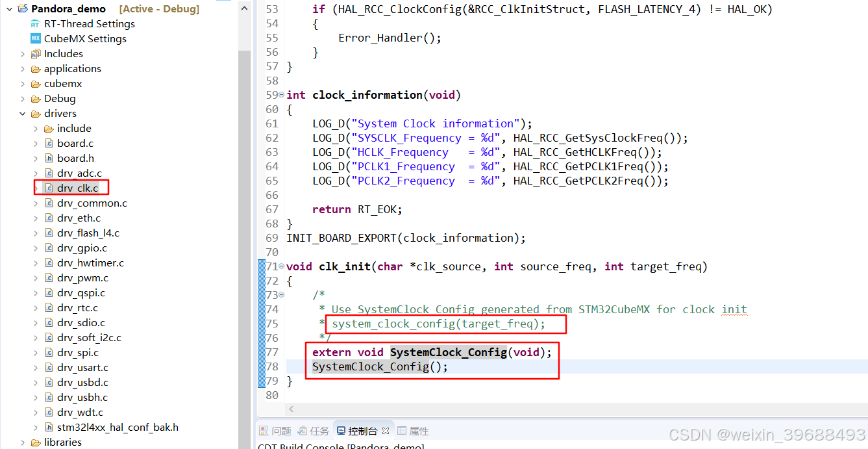Screen dimensions: 868x449
Task: Click the Properties tab icon
Action: pyautogui.click(x=402, y=431)
